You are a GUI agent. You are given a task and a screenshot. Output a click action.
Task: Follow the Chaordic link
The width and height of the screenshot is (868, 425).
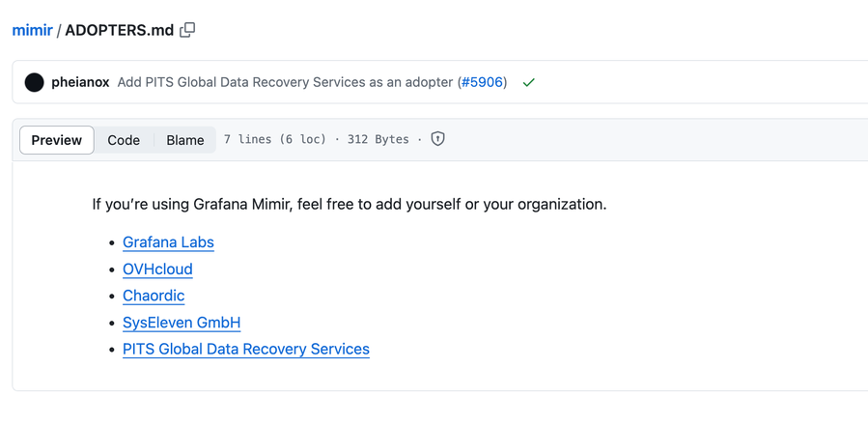pos(154,296)
